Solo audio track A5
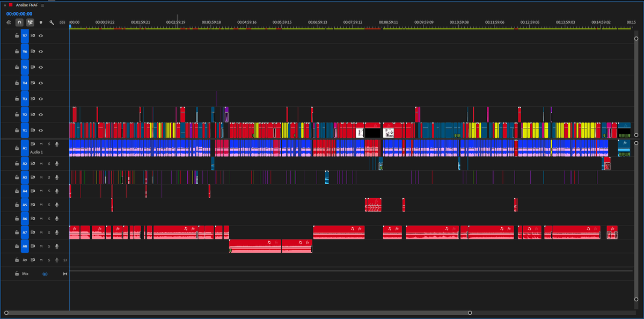The image size is (644, 319). [x=49, y=205]
